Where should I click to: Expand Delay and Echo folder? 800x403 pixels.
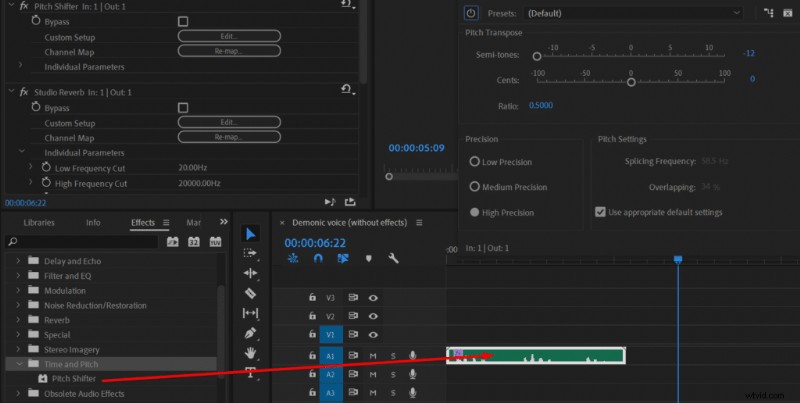click(18, 261)
